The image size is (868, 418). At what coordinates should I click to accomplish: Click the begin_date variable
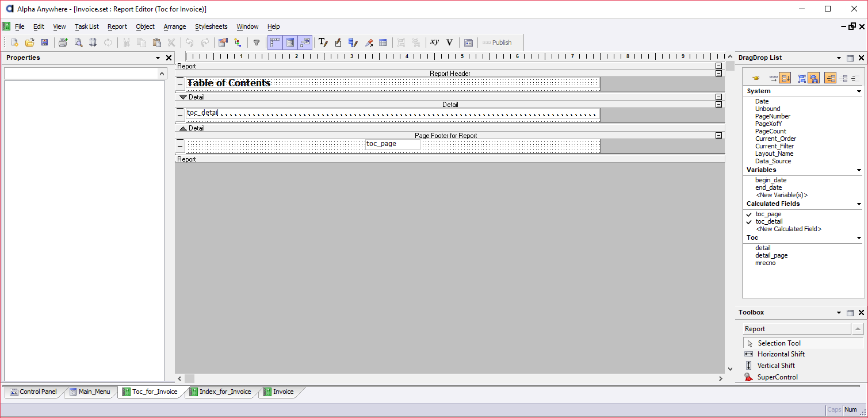[x=771, y=180]
